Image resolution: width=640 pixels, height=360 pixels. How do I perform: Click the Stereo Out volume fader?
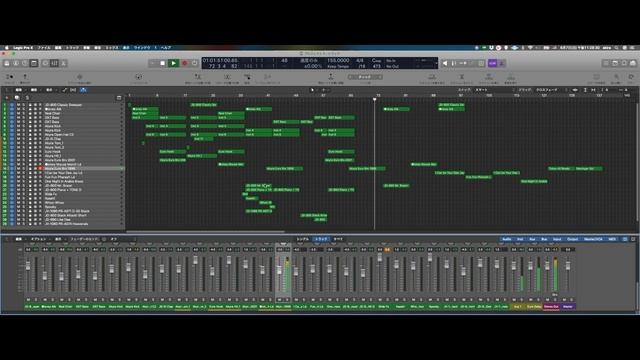click(547, 266)
